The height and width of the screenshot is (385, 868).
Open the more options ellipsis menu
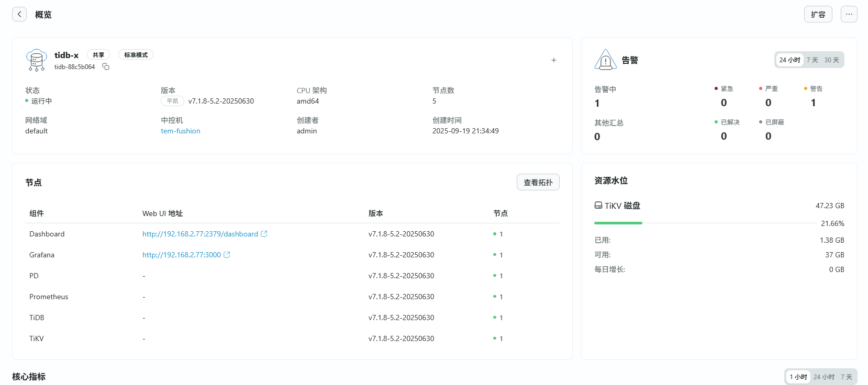click(849, 14)
